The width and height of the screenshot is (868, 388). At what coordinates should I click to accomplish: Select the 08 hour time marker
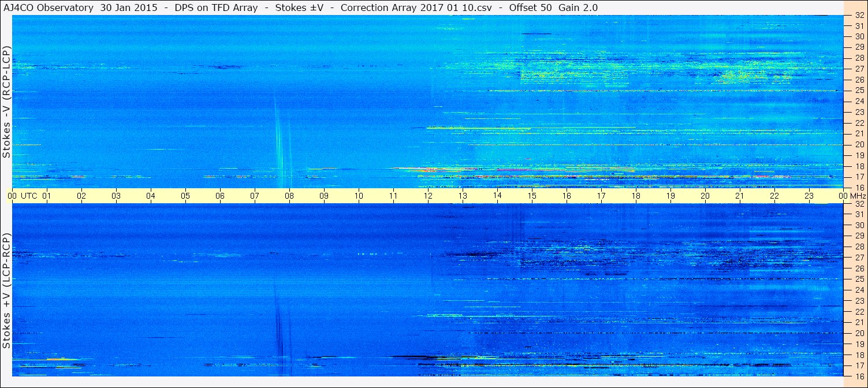coord(289,196)
